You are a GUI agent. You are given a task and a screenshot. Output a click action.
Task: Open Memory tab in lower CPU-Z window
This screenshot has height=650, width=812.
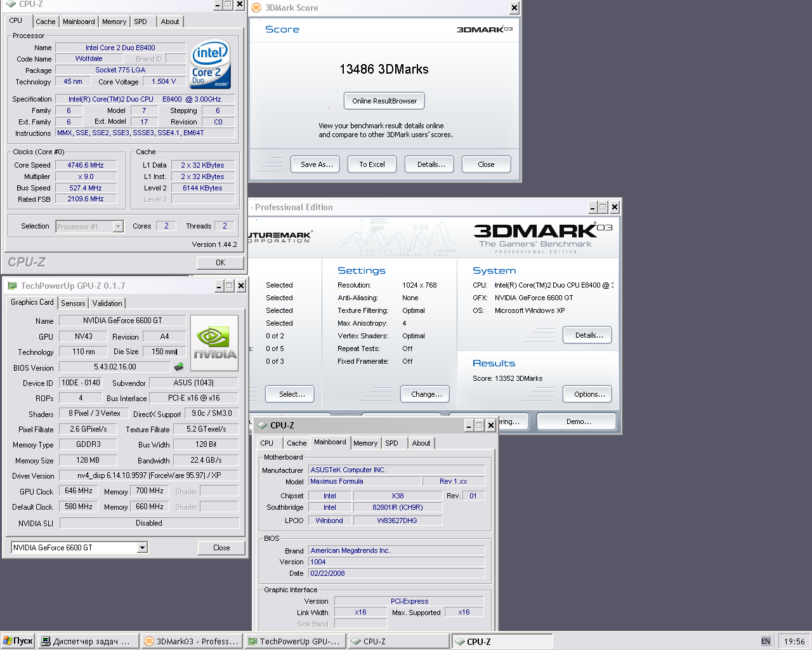point(365,443)
